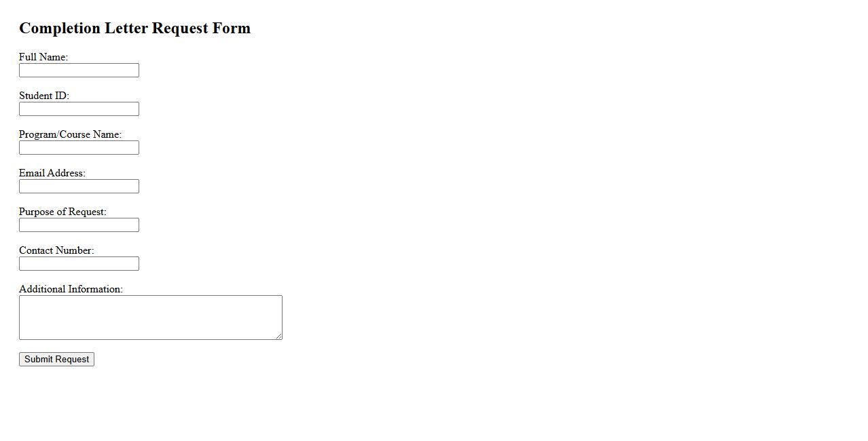Focus the Student ID input box
This screenshot has height=441, width=868.
[79, 109]
